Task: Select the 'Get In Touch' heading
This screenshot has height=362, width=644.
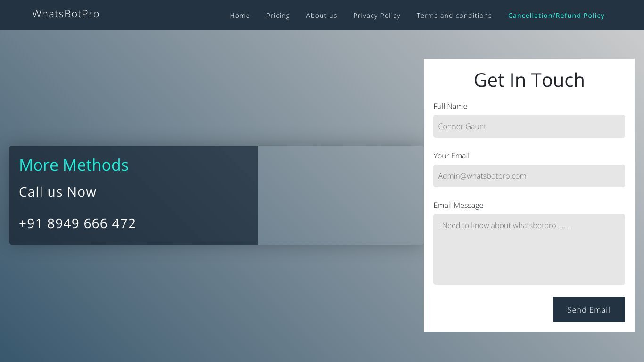Action: point(529,80)
